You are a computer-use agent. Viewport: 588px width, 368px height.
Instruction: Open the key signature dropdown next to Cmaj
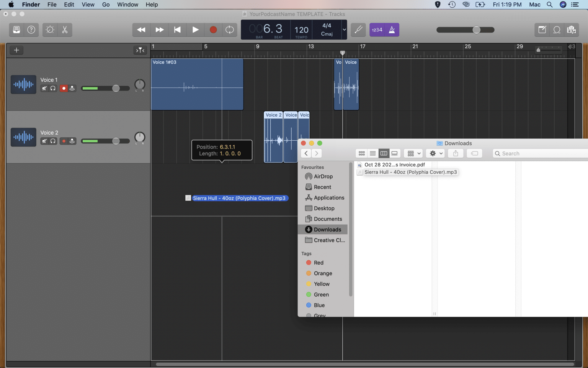[344, 30]
